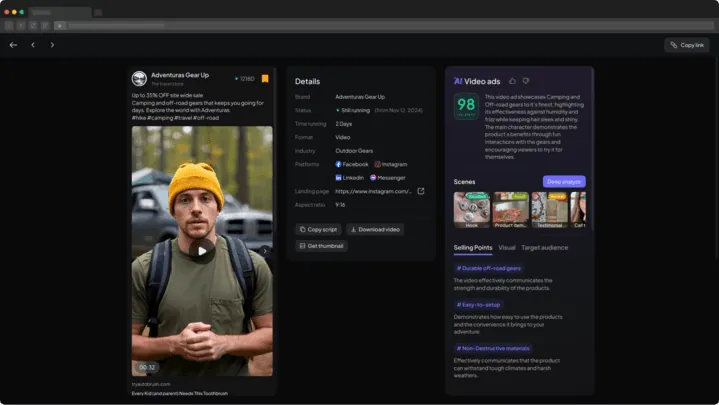Toggle the orange bookmark on the ad
The width and height of the screenshot is (719, 405).
click(x=265, y=79)
